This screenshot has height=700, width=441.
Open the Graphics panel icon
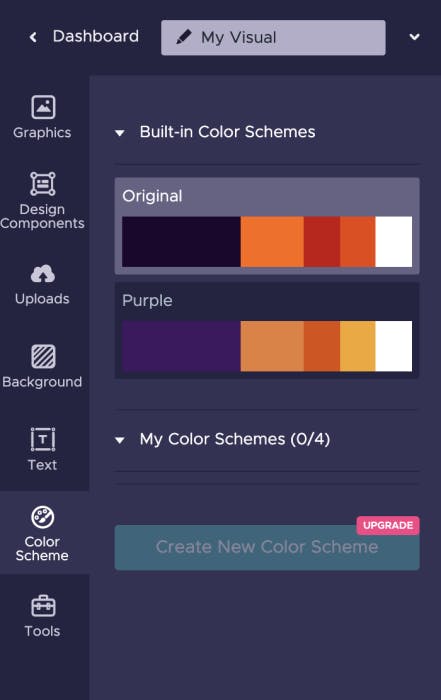click(x=43, y=107)
